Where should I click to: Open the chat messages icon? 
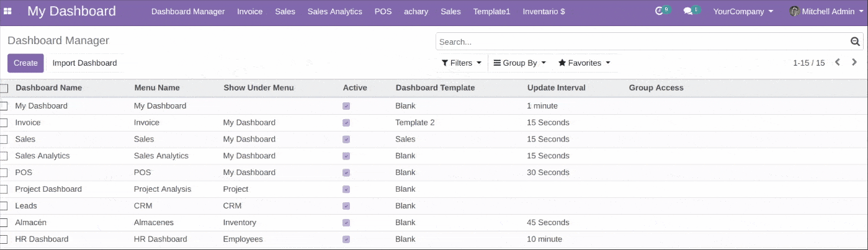[x=688, y=11]
